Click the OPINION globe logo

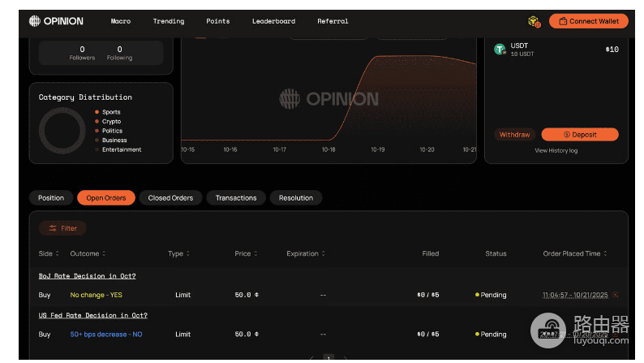click(x=35, y=21)
